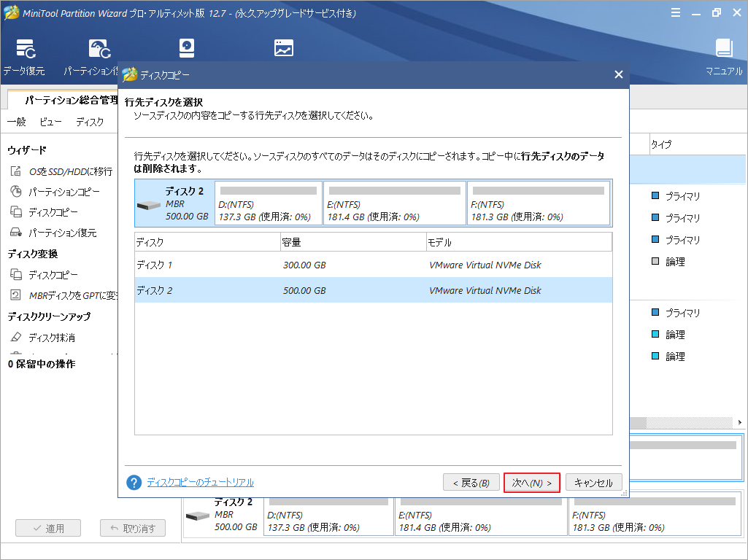
Task: Click the scrollbar right arrow in main window
Action: (740, 422)
